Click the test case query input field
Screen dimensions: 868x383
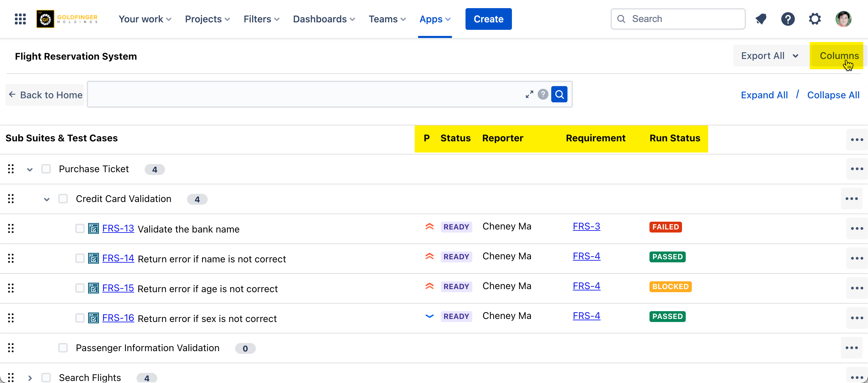point(305,94)
